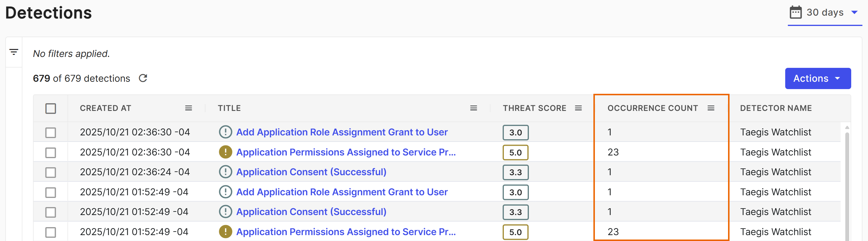Click the date 2025/10/21 02:36:24 -04

click(x=135, y=172)
